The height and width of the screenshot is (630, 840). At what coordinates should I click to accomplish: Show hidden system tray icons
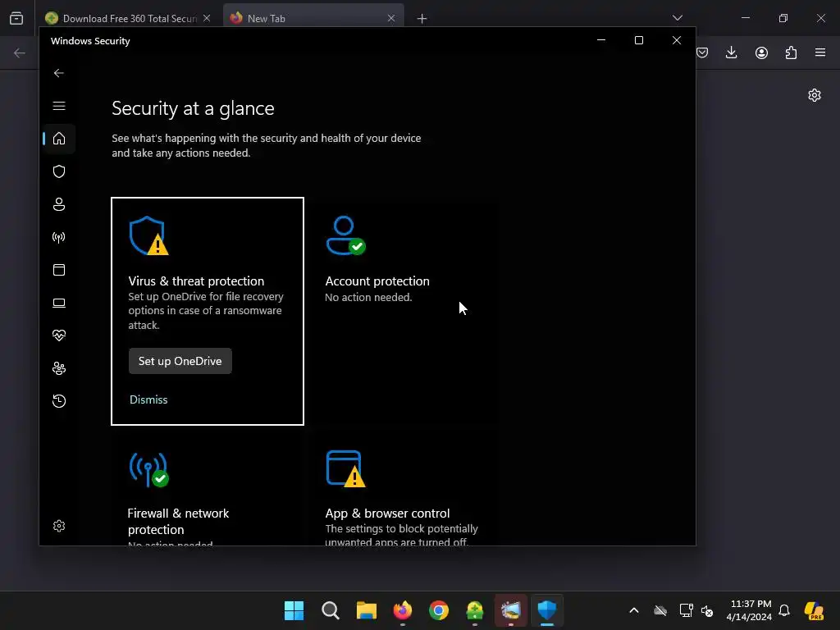634,610
